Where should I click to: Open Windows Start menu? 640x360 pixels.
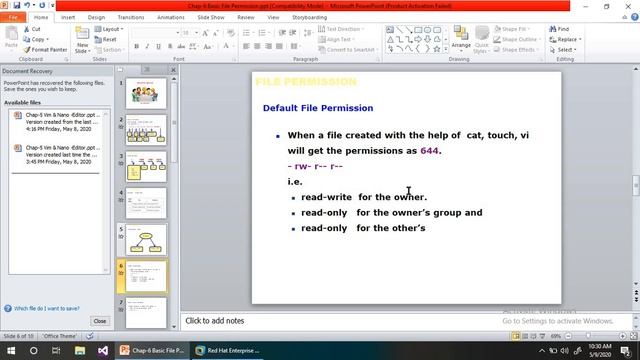point(11,351)
